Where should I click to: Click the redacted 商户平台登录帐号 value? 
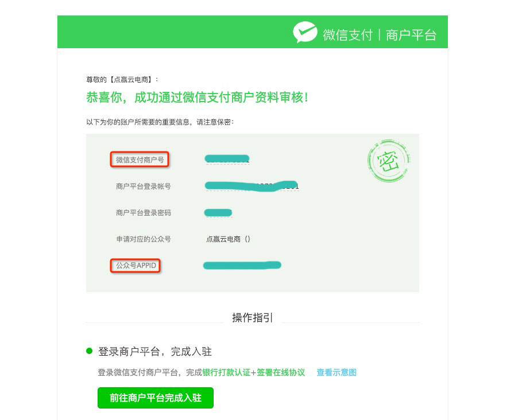point(252,186)
